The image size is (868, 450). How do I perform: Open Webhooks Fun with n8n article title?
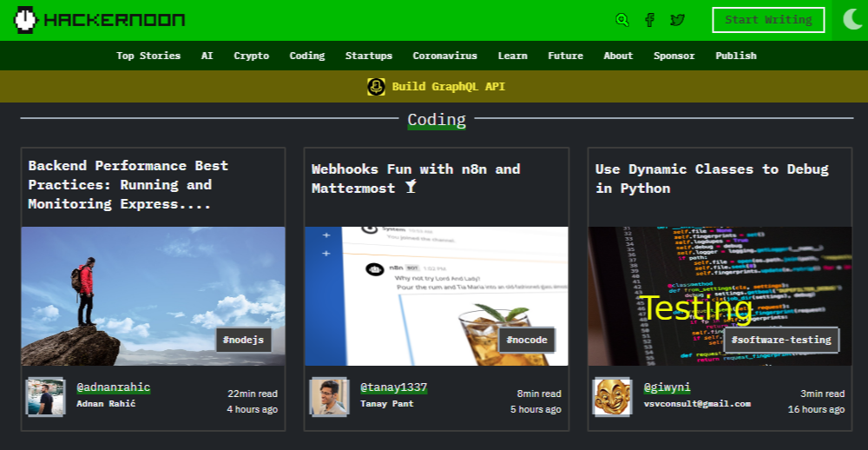[x=417, y=178]
